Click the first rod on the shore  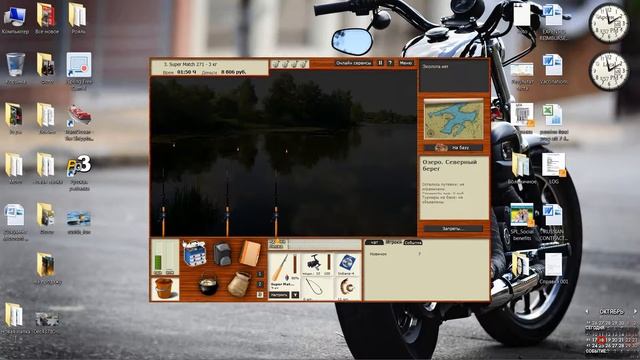[x=163, y=208]
